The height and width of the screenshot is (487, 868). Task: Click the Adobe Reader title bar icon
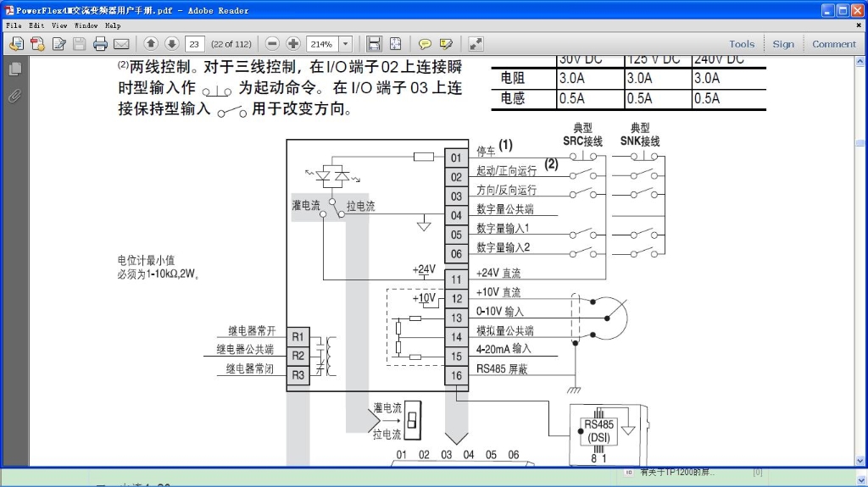(8, 10)
